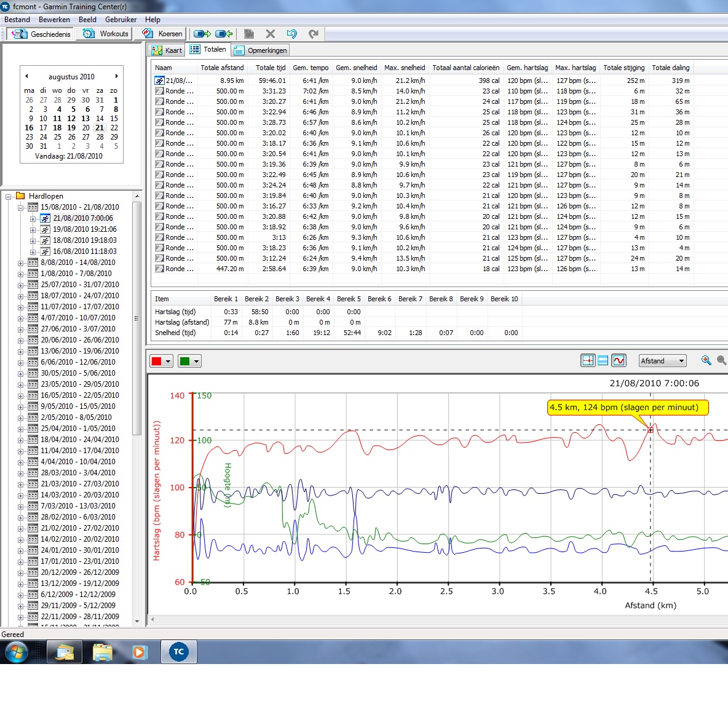This screenshot has width=728, height=728.
Task: Select week 25/07/2010 - 31/07/2010
Action: click(80, 285)
